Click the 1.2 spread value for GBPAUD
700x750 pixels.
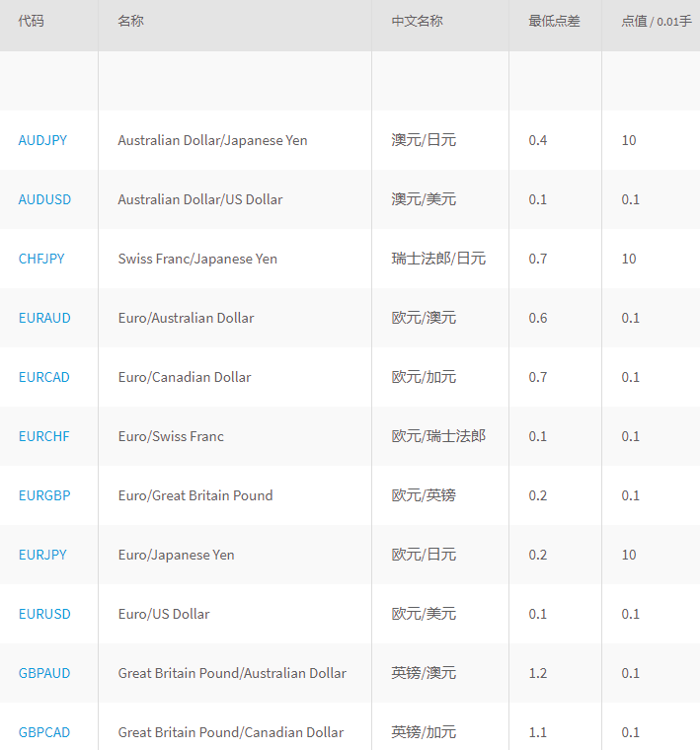click(x=538, y=673)
